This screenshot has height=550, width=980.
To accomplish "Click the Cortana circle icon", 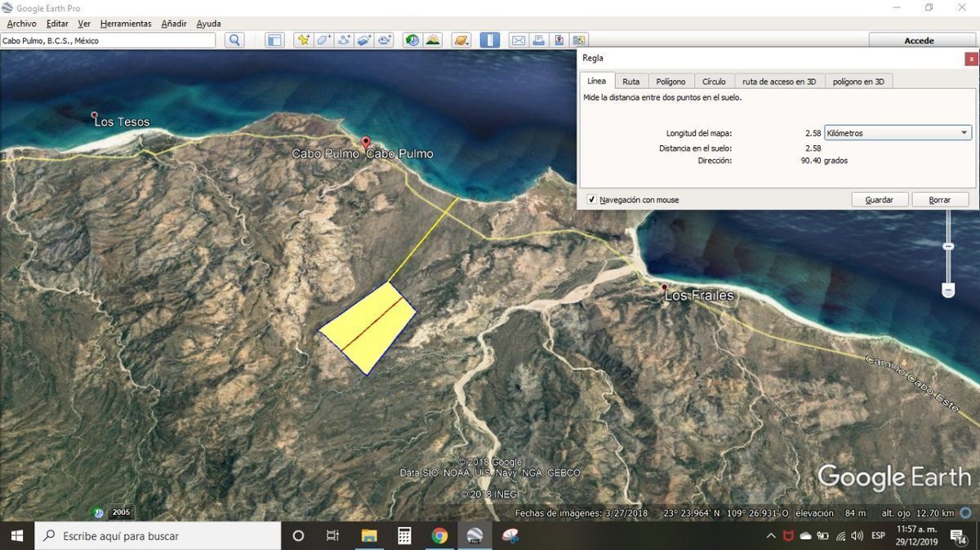I will pyautogui.click(x=298, y=535).
